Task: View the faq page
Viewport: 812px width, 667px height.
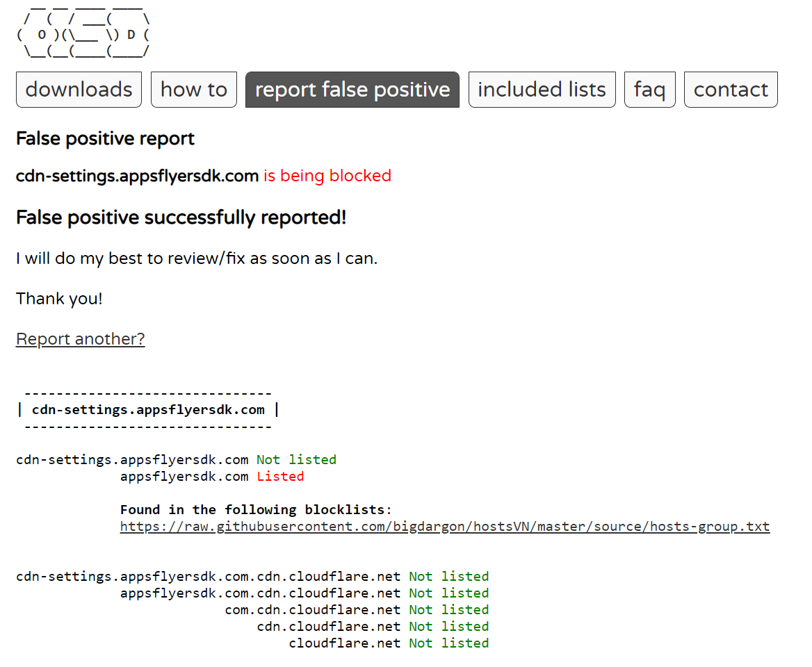Action: [649, 90]
